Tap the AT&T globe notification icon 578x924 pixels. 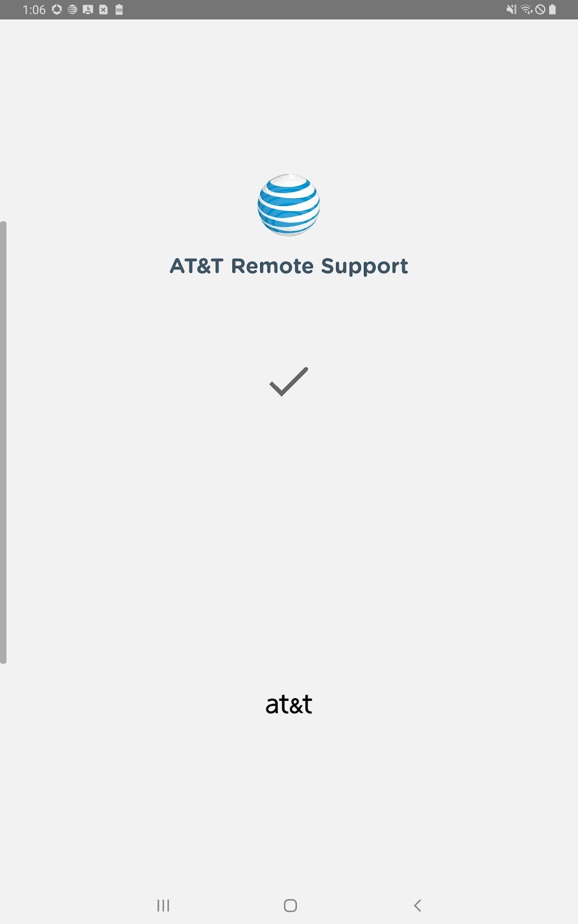73,10
